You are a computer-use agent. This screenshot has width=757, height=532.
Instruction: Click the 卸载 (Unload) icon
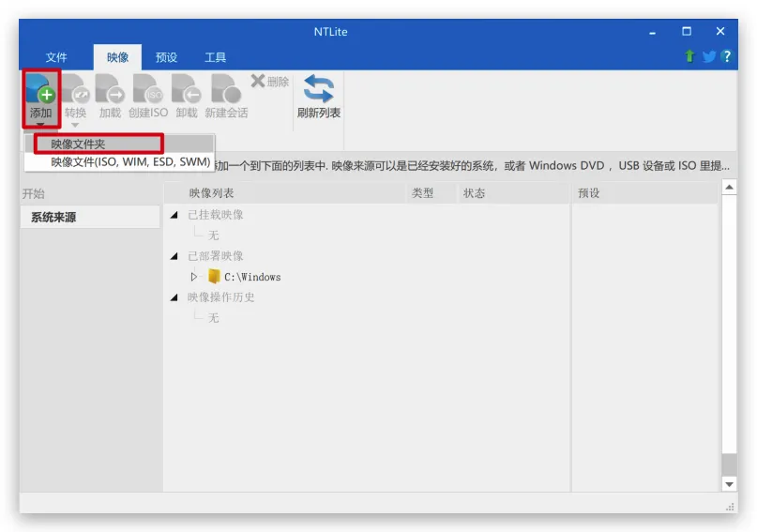pos(187,90)
